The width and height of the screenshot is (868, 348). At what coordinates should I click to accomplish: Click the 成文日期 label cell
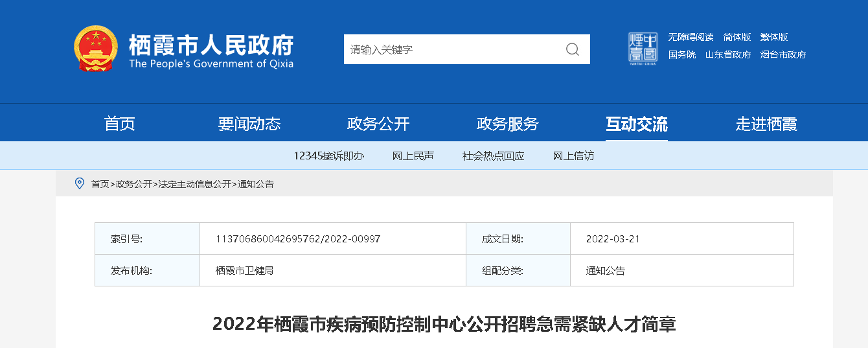518,238
